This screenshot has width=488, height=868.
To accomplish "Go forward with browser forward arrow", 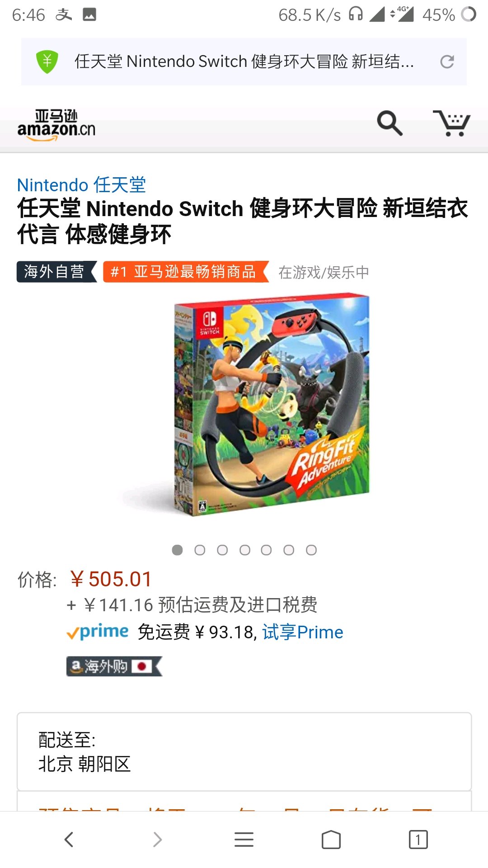I will (157, 840).
